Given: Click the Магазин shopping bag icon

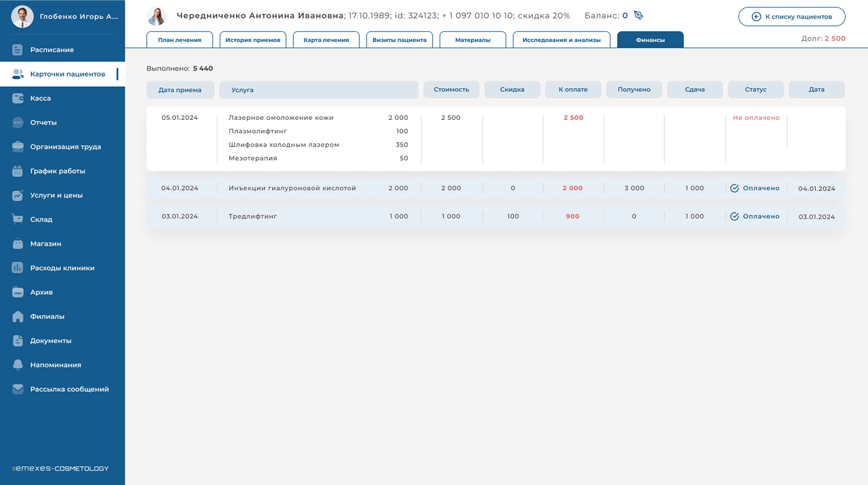Looking at the screenshot, I should tap(18, 244).
